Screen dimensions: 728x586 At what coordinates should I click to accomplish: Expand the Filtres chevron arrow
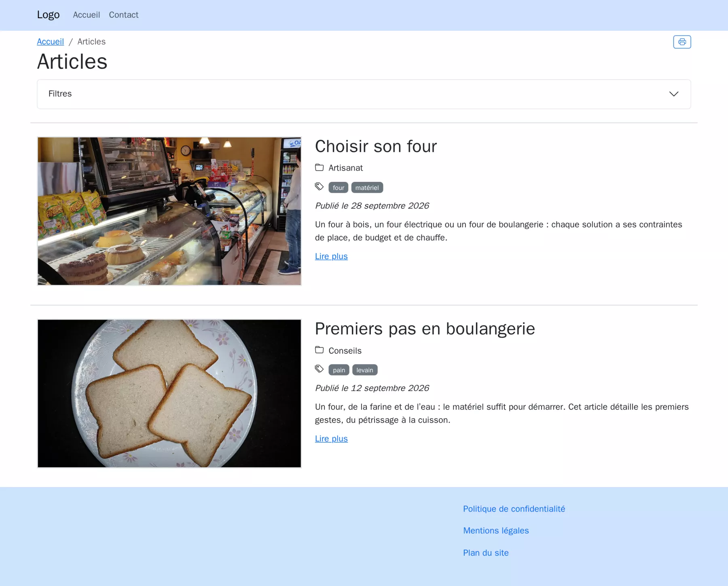pos(673,94)
